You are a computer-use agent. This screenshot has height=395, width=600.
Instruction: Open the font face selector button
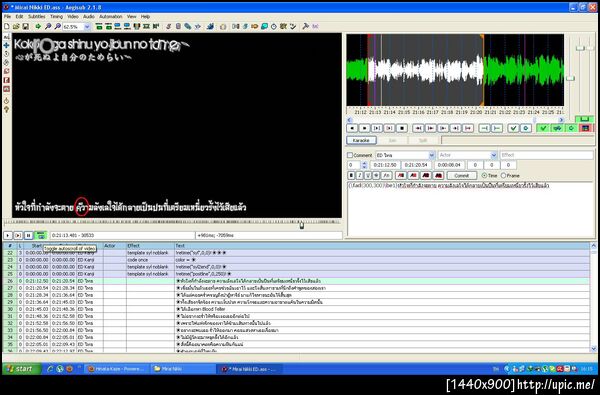pyautogui.click(x=386, y=175)
